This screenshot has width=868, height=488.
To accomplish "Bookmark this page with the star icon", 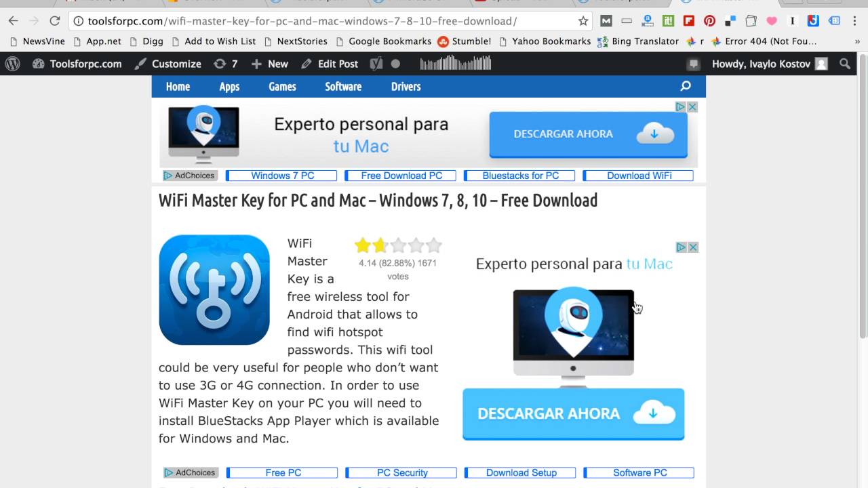I will point(583,21).
